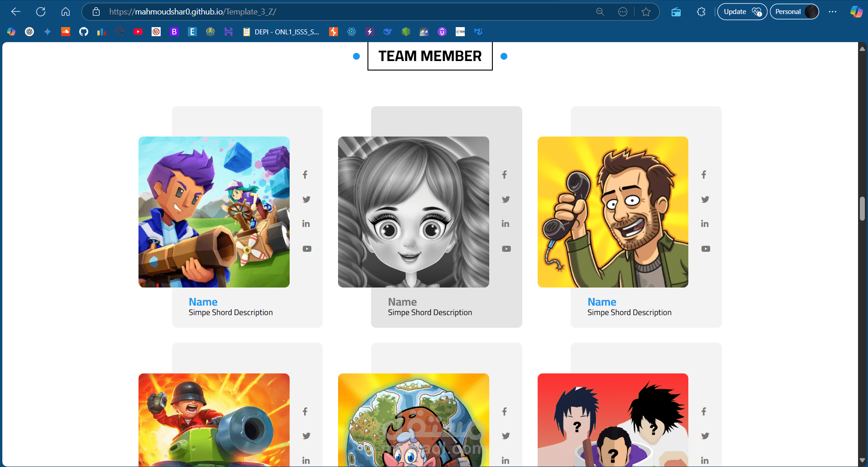868x467 pixels.
Task: Open the browser Wallet icon in toolbar
Action: coord(676,12)
